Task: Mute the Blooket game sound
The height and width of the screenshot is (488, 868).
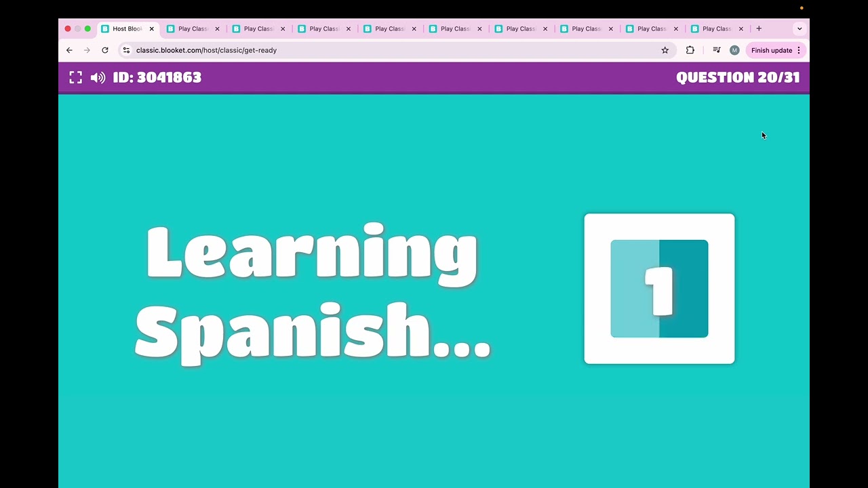Action: point(98,77)
